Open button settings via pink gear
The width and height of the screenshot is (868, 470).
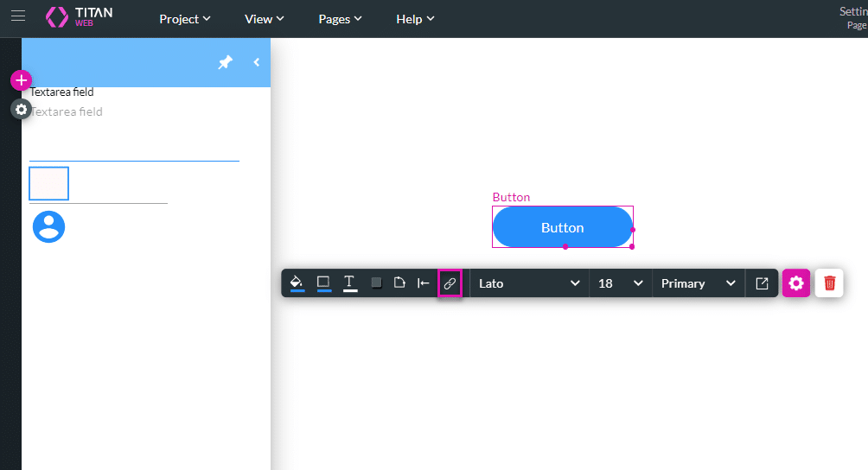[796, 283]
